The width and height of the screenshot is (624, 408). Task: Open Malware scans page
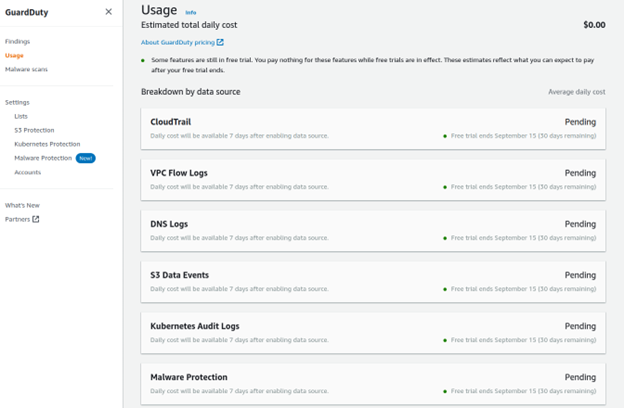coord(26,69)
